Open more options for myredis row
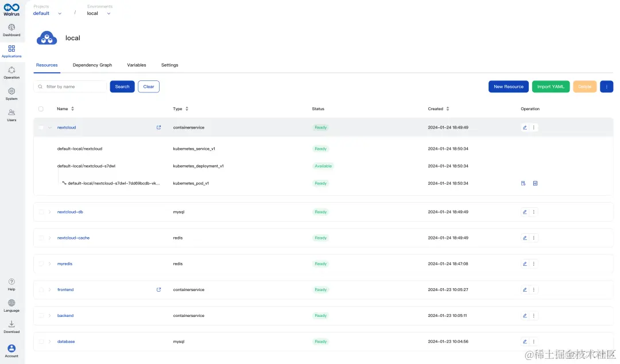Image resolution: width=620 pixels, height=364 pixels. 533,264
